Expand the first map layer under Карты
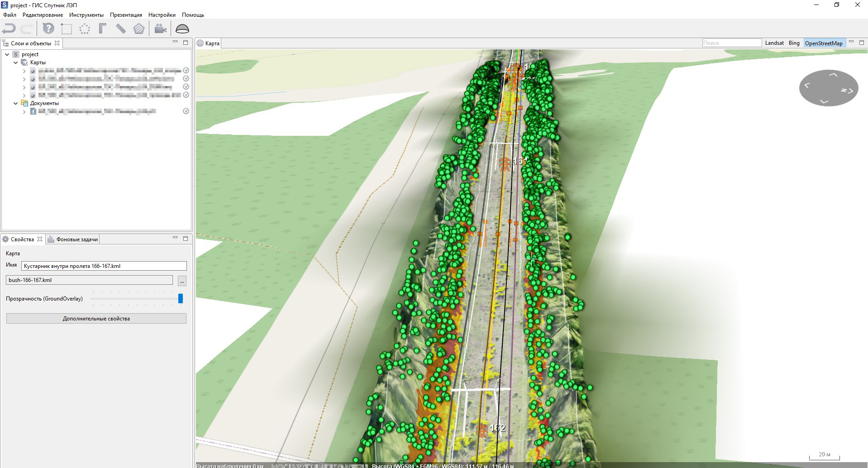868x468 pixels. [x=24, y=71]
